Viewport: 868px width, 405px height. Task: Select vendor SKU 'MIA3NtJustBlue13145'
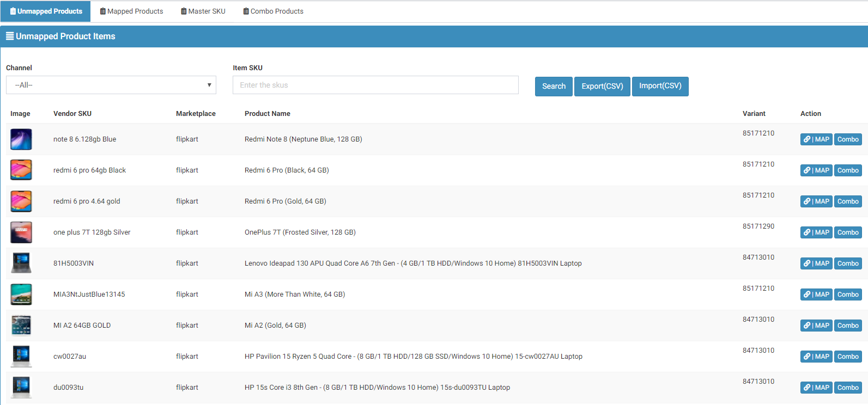(89, 294)
